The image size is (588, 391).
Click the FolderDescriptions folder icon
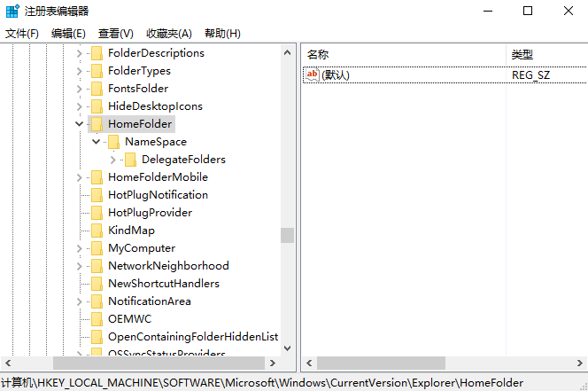[x=97, y=53]
